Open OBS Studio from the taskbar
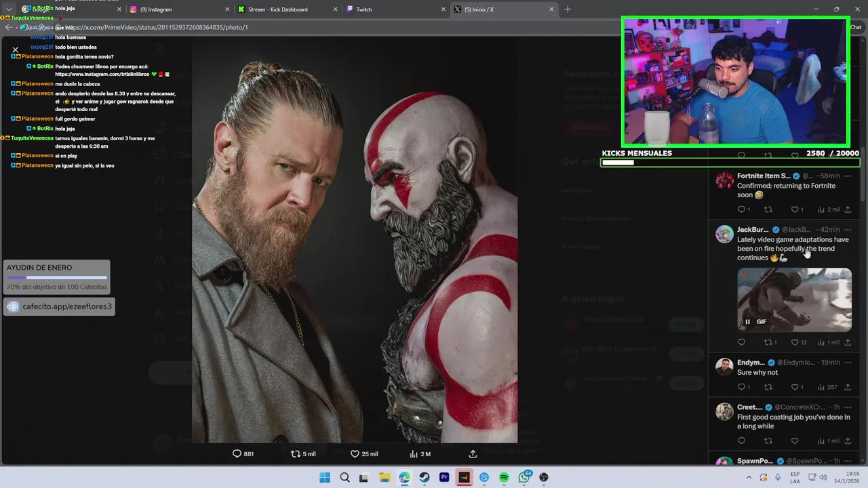 (x=544, y=477)
